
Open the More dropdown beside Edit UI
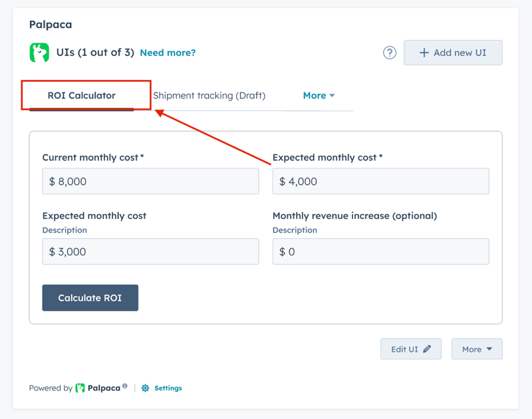coord(477,349)
